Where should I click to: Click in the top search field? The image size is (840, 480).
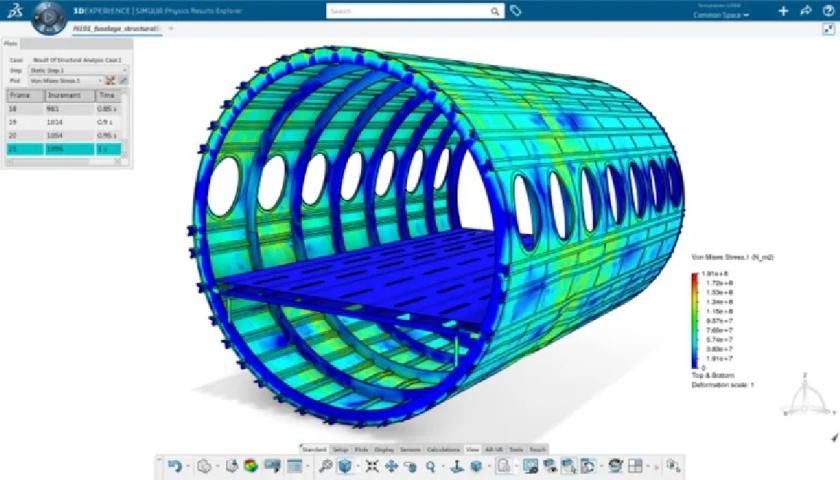pyautogui.click(x=408, y=11)
